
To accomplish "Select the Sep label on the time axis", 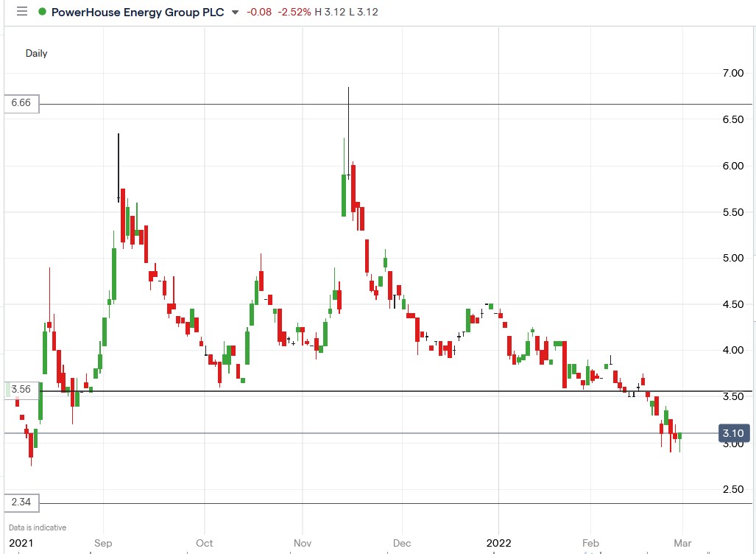I will (x=103, y=543).
